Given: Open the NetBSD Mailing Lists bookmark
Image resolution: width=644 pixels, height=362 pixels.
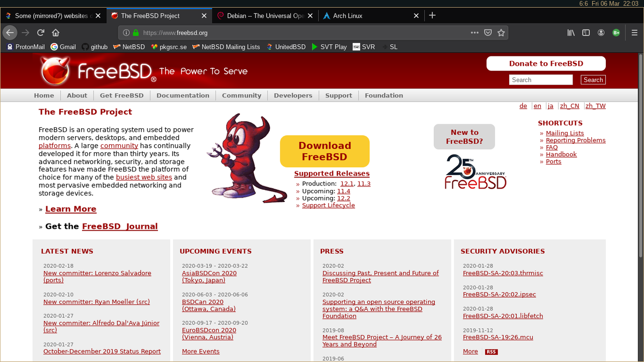Looking at the screenshot, I should pos(226,47).
